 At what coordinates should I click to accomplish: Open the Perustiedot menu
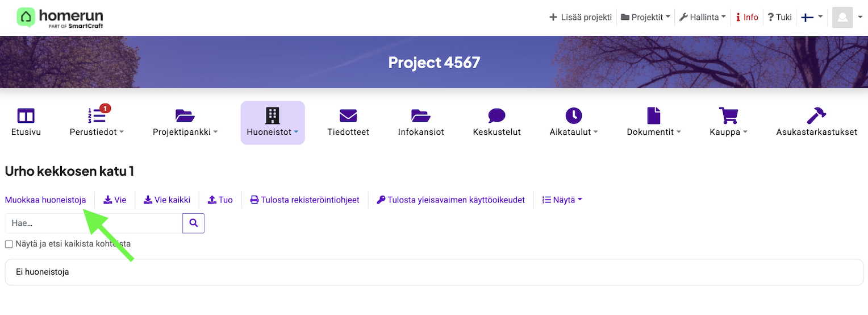[97, 123]
